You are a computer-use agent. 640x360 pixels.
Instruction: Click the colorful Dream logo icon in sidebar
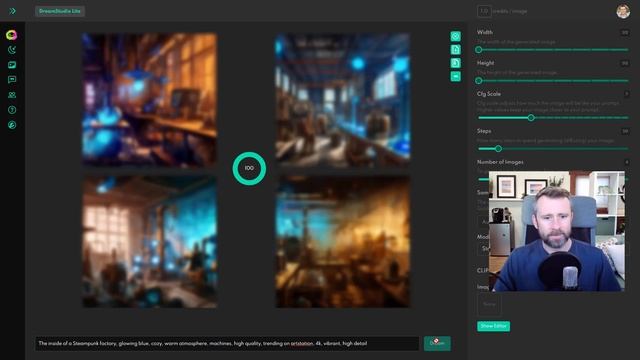[x=12, y=35]
